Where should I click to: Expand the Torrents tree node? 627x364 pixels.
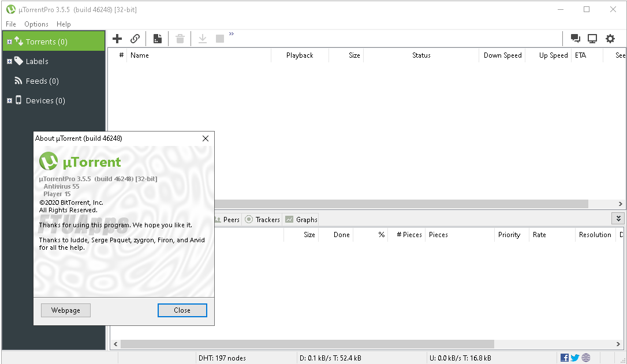(x=10, y=42)
